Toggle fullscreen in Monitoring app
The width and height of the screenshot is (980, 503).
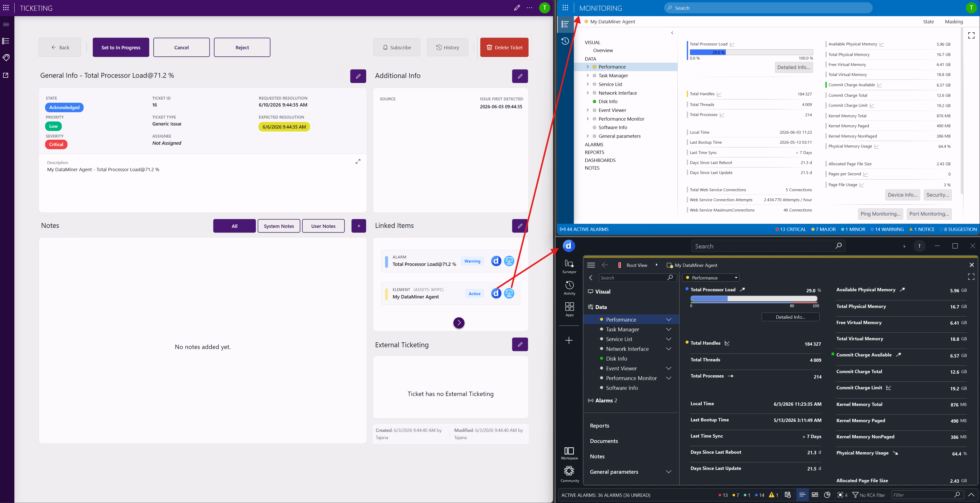(x=971, y=35)
